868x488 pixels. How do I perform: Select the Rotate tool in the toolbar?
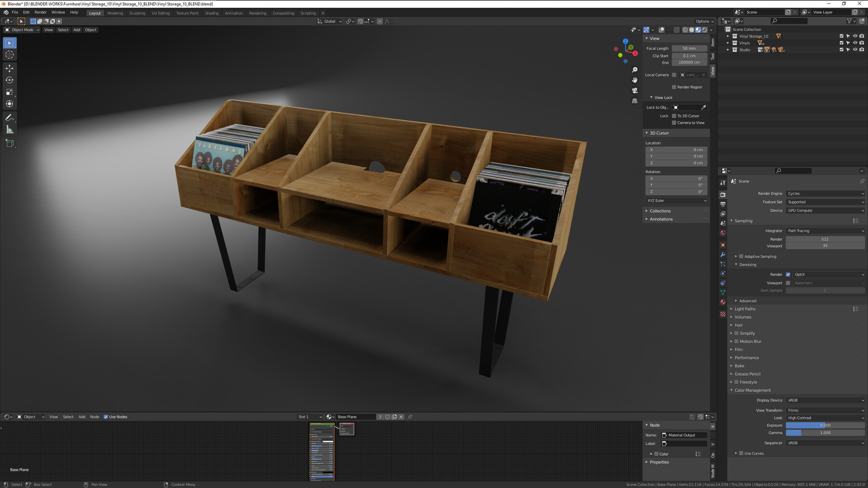[x=9, y=79]
